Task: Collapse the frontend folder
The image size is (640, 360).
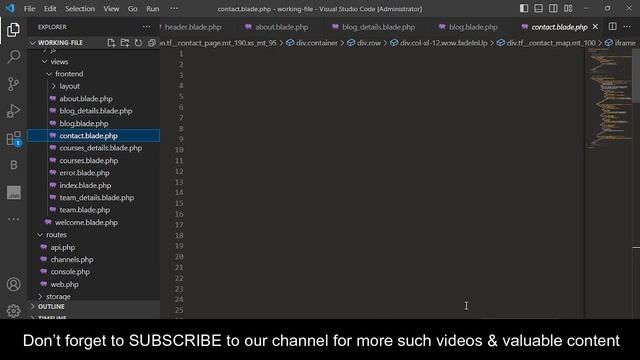Action: [69, 74]
